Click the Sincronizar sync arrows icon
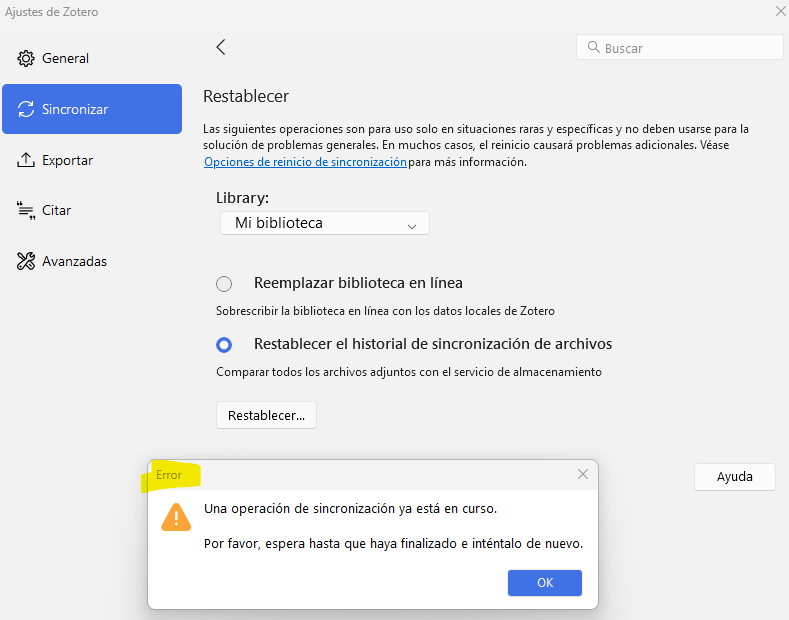 pos(26,109)
